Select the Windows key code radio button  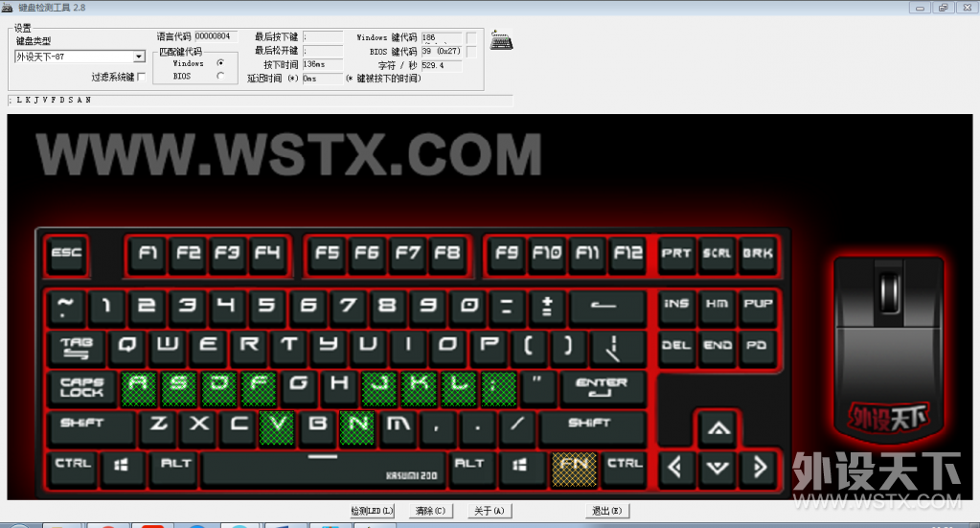click(220, 63)
